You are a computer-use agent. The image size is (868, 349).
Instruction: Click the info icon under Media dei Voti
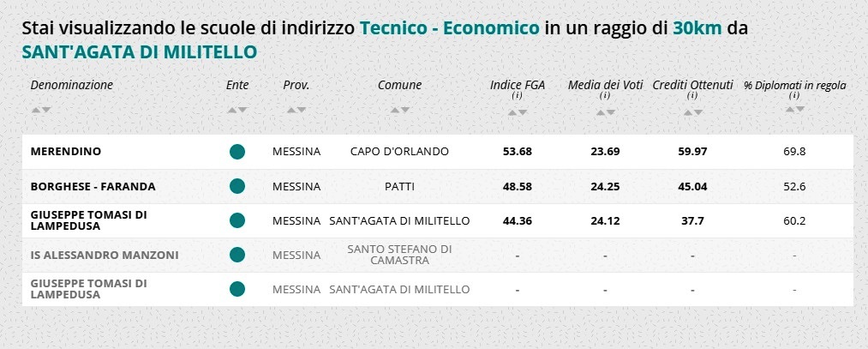tap(604, 96)
